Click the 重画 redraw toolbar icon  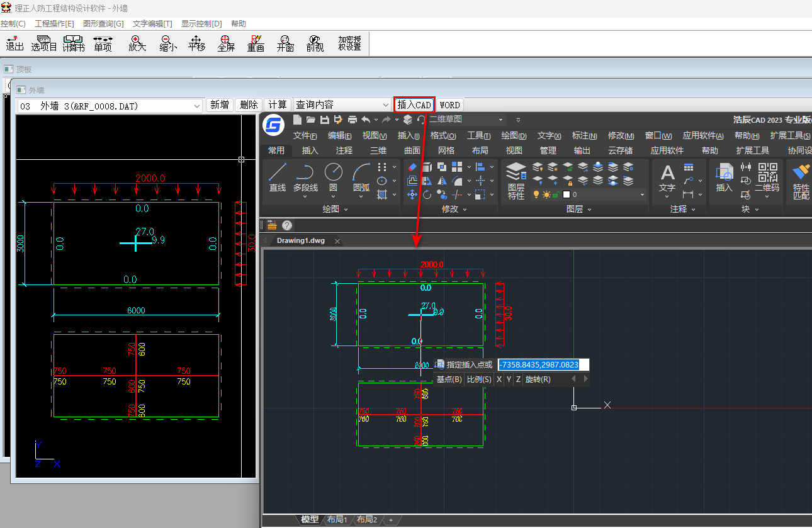(x=256, y=43)
